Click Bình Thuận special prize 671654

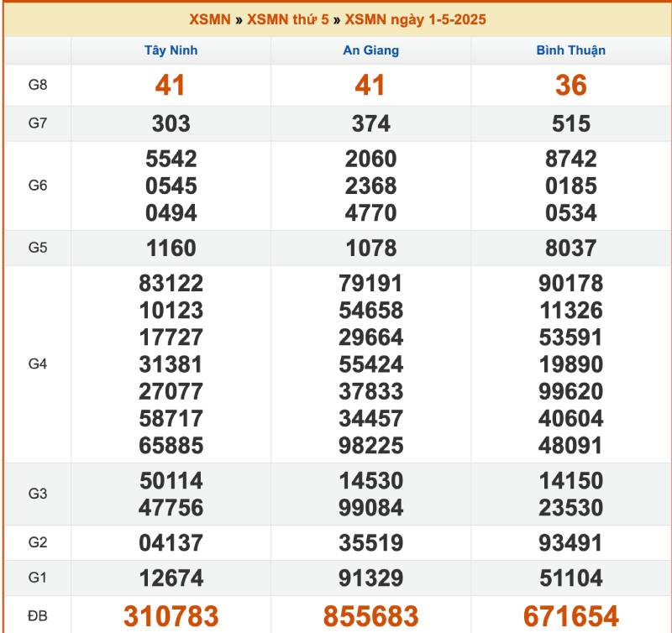click(570, 616)
